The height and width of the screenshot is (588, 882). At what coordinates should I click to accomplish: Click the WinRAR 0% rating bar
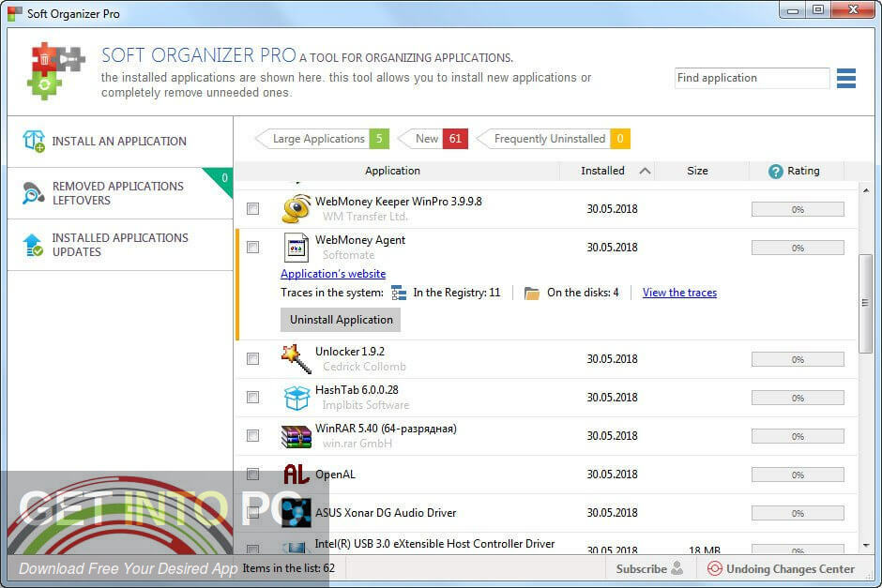pyautogui.click(x=798, y=437)
